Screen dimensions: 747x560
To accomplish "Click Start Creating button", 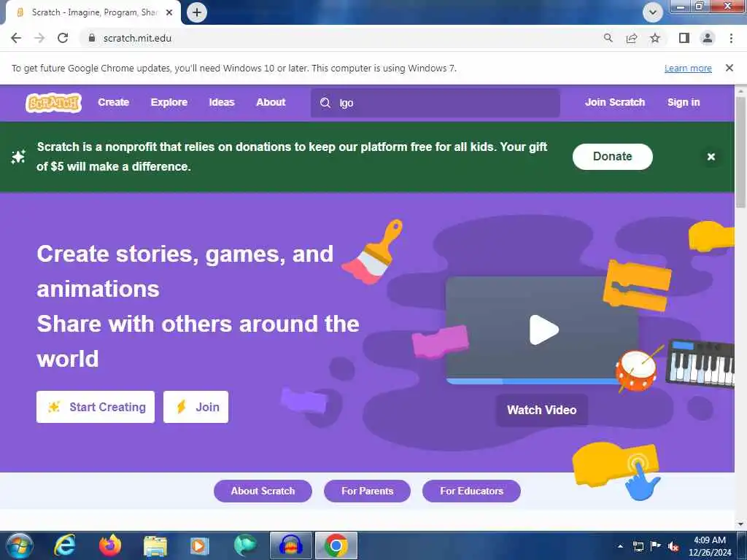I will [96, 407].
